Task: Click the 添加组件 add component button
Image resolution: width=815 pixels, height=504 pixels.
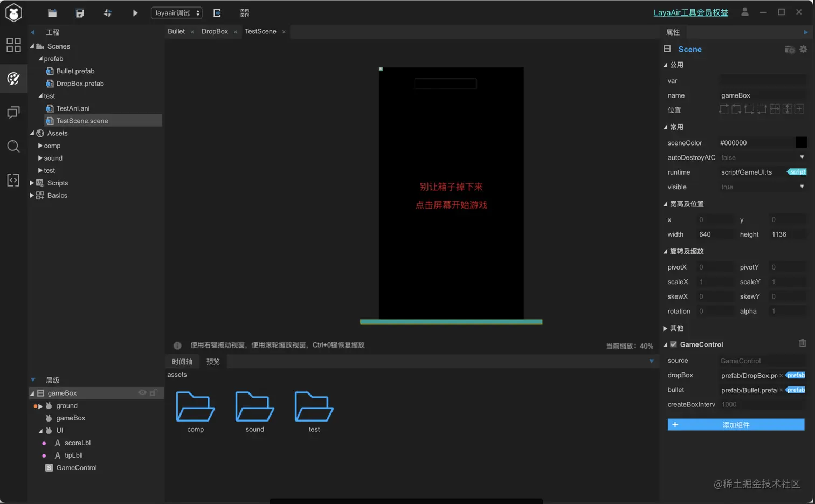Action: 736,425
